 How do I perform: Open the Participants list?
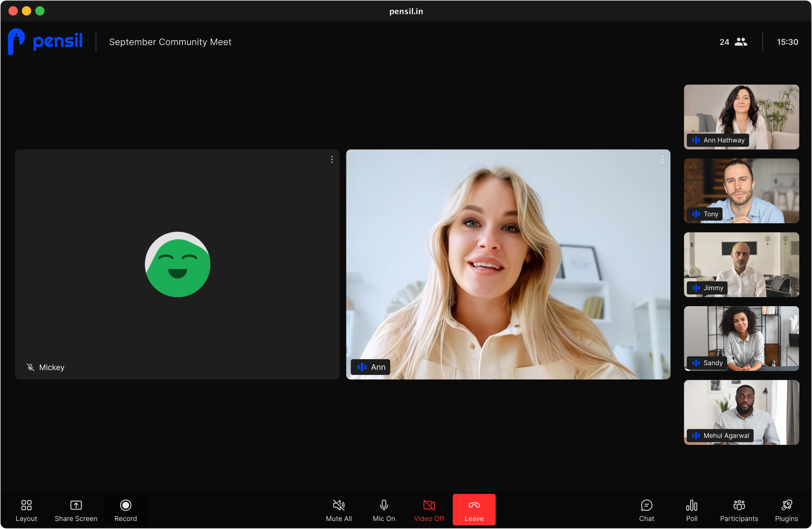click(x=739, y=510)
